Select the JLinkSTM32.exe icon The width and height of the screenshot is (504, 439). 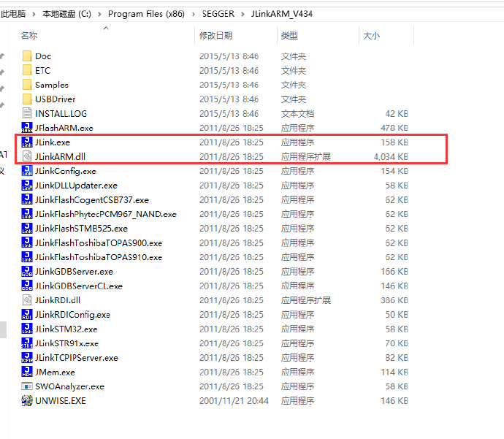tap(27, 329)
